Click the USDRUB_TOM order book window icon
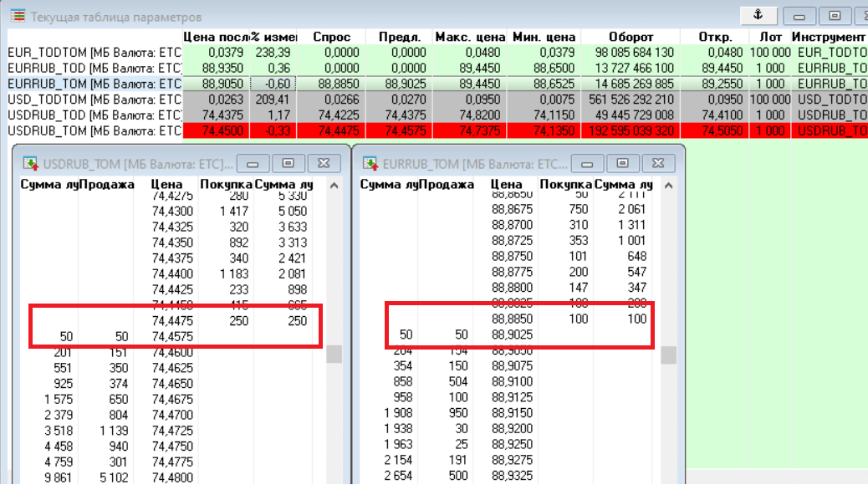The height and width of the screenshot is (485, 868). pyautogui.click(x=30, y=164)
